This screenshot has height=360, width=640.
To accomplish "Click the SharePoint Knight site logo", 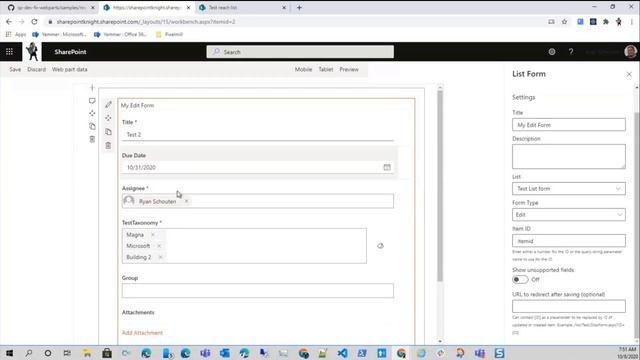I will (x=32, y=52).
